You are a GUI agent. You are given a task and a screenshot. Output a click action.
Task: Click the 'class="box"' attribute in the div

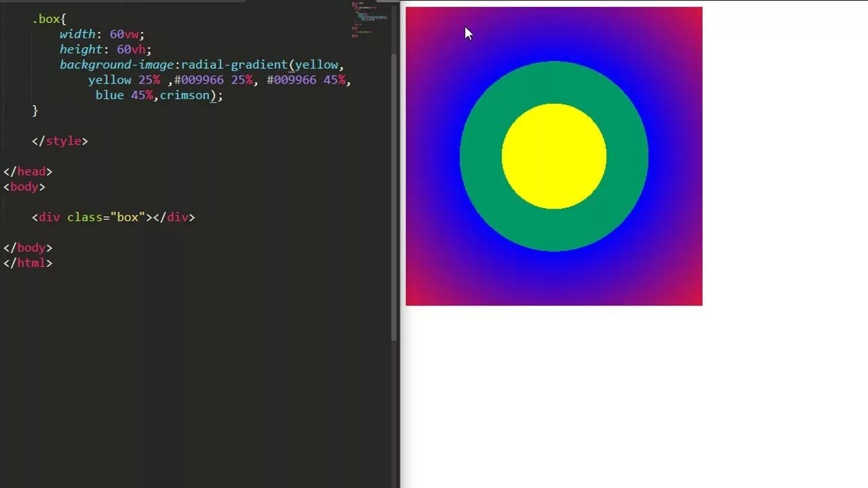click(106, 217)
